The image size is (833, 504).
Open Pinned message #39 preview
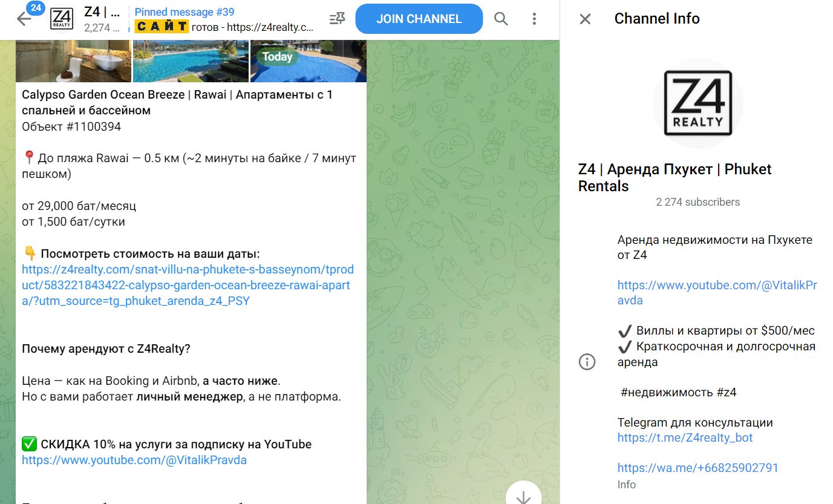point(224,19)
